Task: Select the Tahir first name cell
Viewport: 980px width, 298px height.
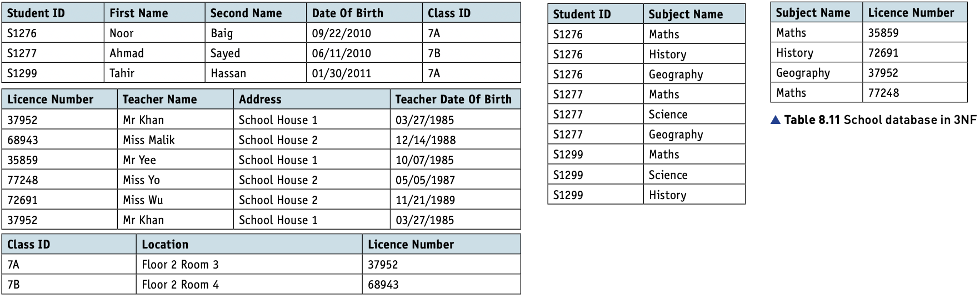Action: (x=154, y=73)
